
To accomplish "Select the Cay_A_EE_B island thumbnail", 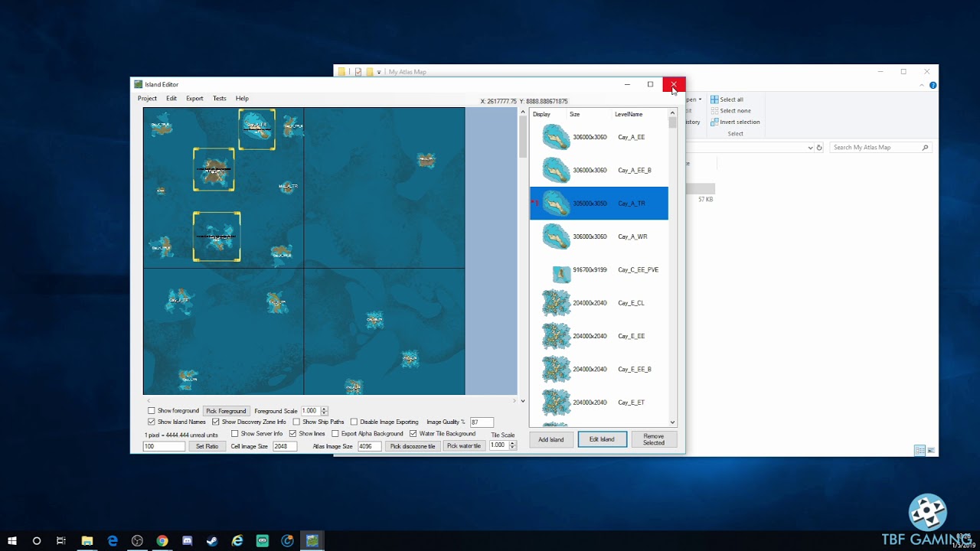I will [556, 170].
